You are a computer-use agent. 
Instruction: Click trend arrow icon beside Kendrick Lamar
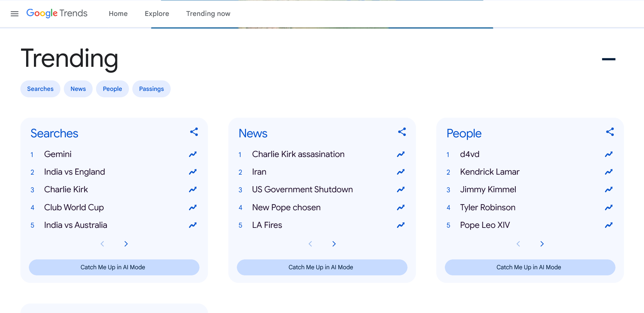point(609,172)
